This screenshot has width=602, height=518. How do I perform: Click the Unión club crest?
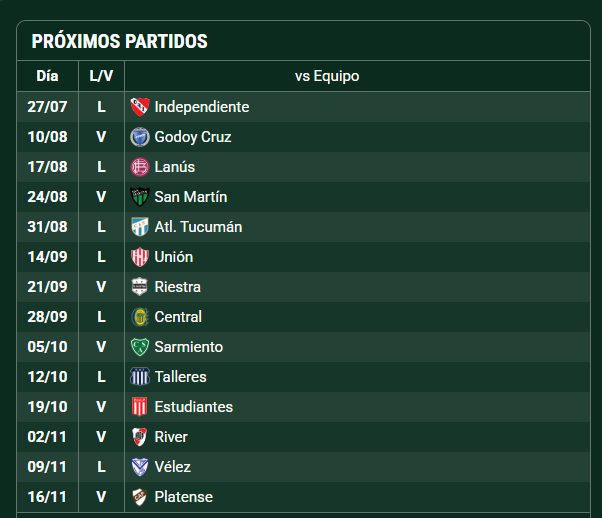[140, 257]
